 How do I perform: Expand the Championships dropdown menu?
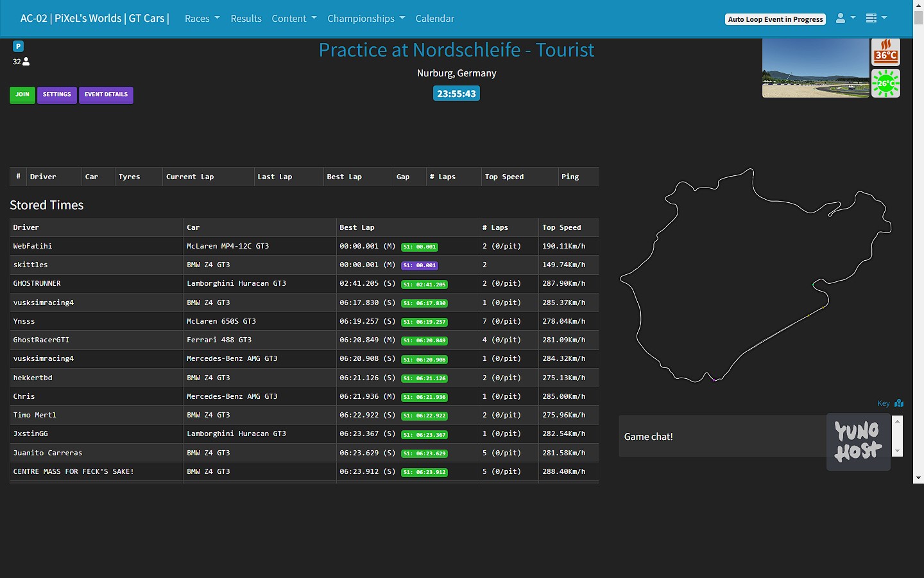pos(366,19)
